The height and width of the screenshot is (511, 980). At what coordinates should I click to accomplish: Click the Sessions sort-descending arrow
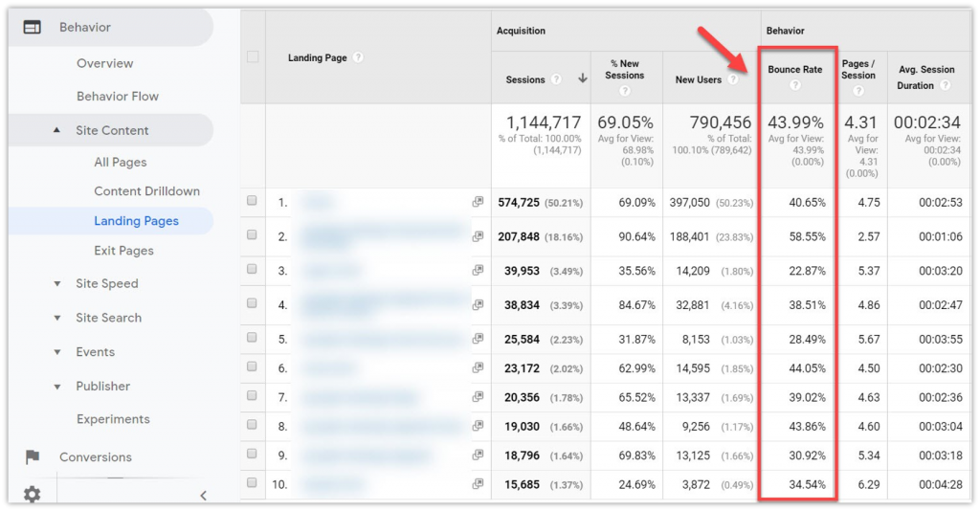(x=583, y=78)
